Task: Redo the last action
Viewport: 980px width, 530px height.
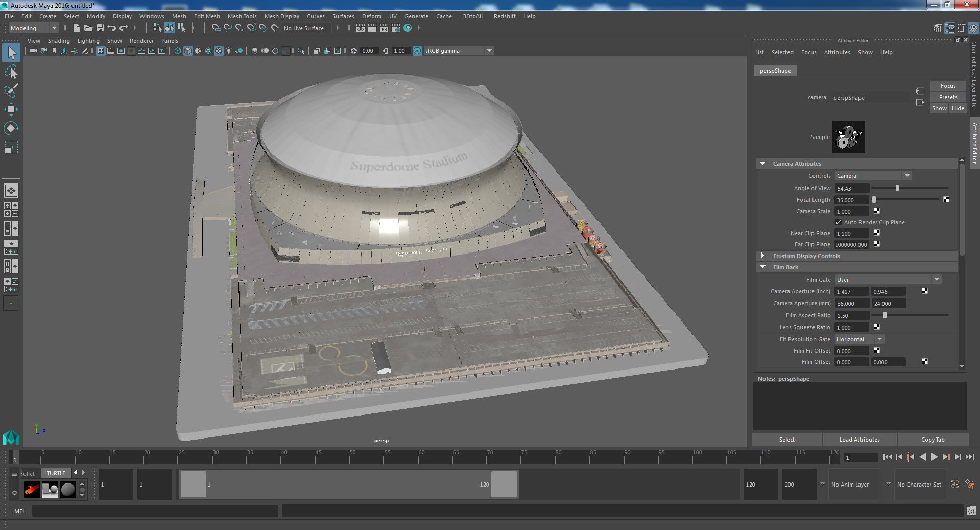Action: [124, 28]
